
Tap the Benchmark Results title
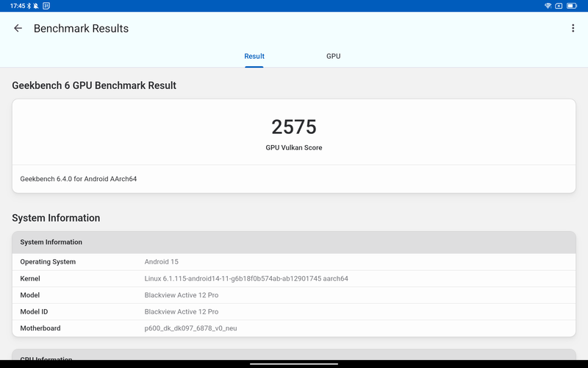click(81, 28)
